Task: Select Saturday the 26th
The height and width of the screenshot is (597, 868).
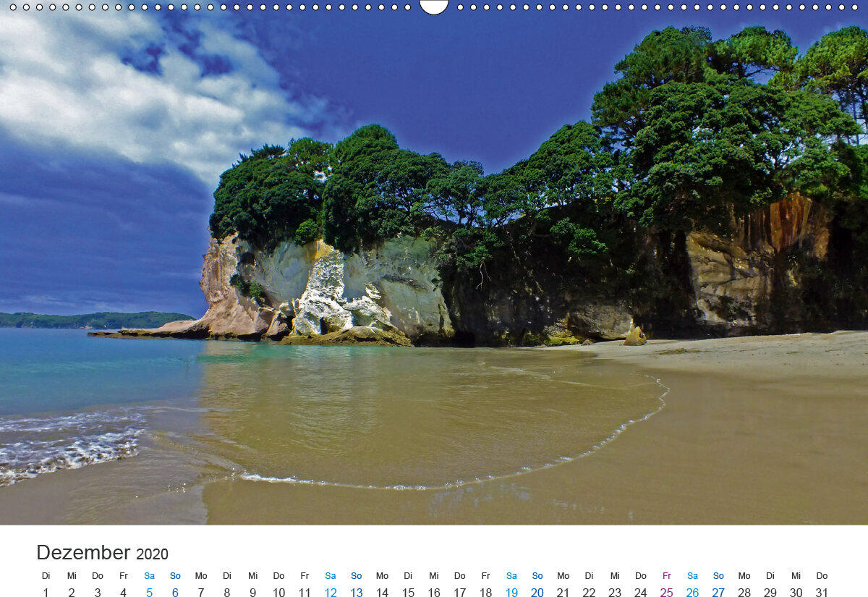Action: [692, 592]
